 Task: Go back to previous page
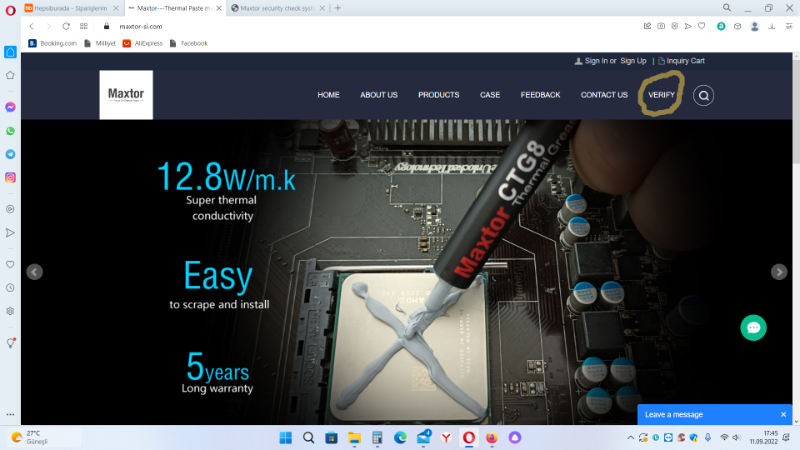32,26
